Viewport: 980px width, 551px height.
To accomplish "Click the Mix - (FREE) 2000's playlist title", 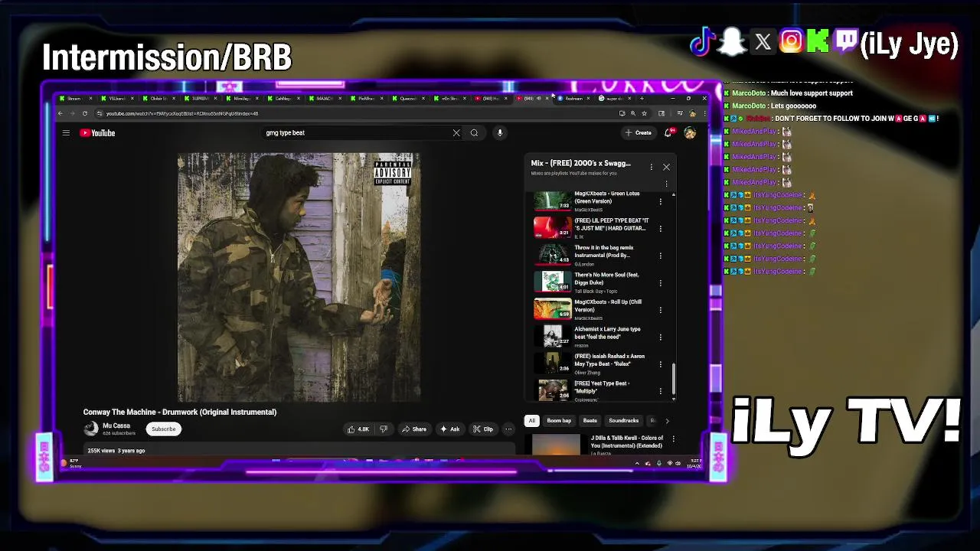I will (x=581, y=163).
